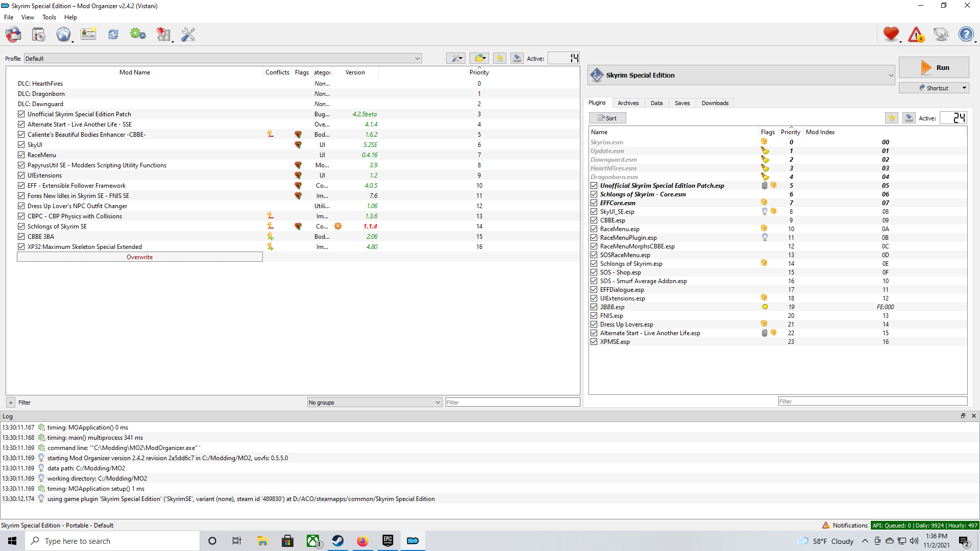Click the restore backup icon above mod list
This screenshot has height=551, width=980.
pyautogui.click(x=500, y=58)
